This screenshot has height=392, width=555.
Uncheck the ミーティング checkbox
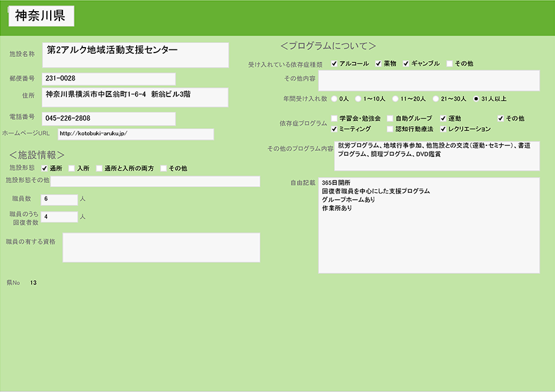334,129
